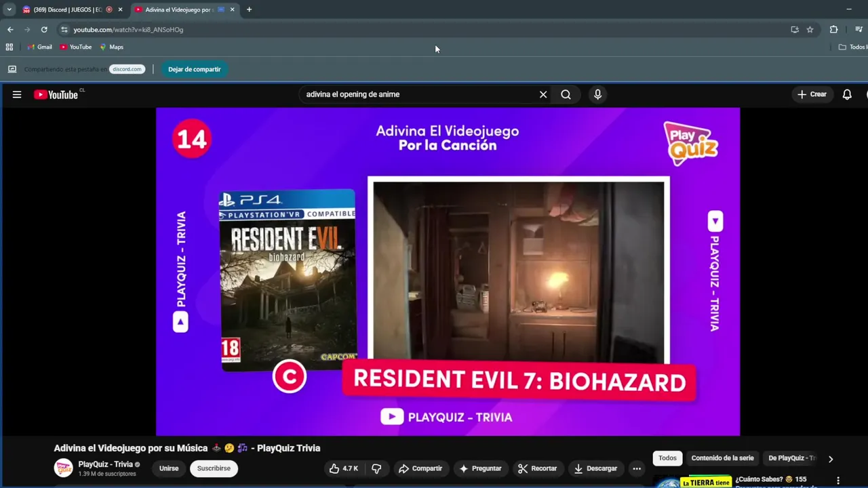
Task: Start voice search with microphone
Action: [597, 94]
